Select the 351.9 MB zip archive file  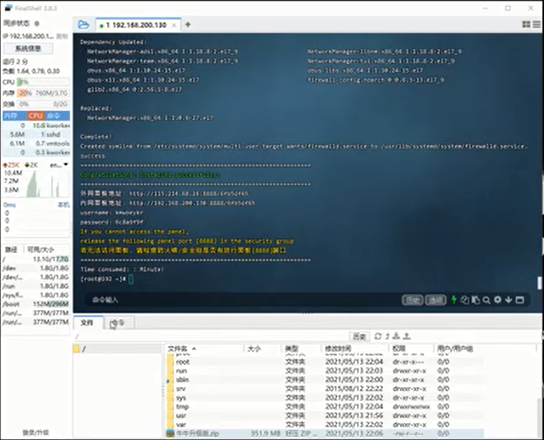pos(324,433)
